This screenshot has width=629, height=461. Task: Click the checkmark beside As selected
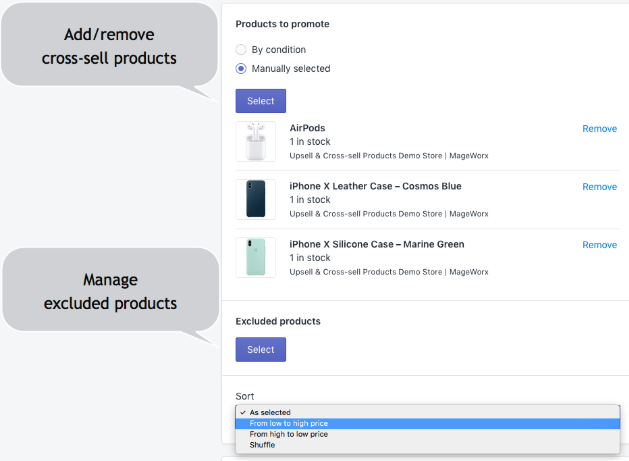[x=242, y=412]
